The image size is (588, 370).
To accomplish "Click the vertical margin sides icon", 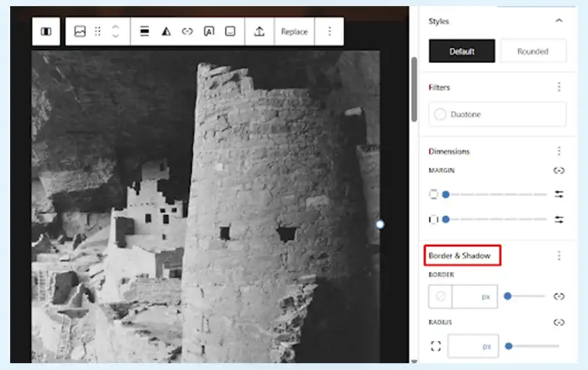I will pyautogui.click(x=433, y=194).
